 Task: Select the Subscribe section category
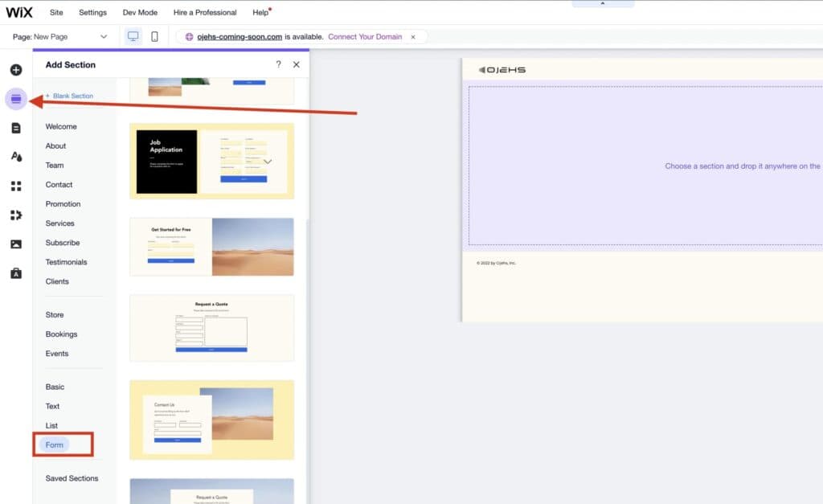(63, 243)
